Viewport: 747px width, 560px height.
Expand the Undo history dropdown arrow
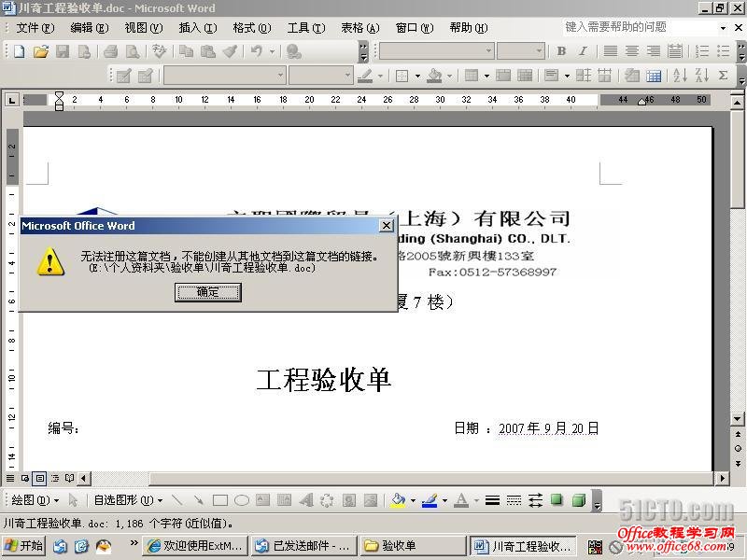[272, 51]
